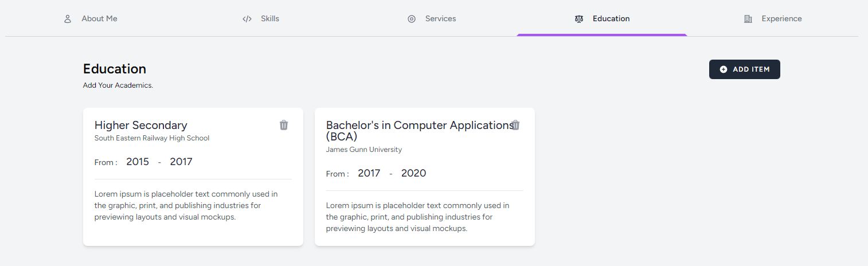Select the Experience tab
Screen dimensions: 868x266
pos(773,19)
